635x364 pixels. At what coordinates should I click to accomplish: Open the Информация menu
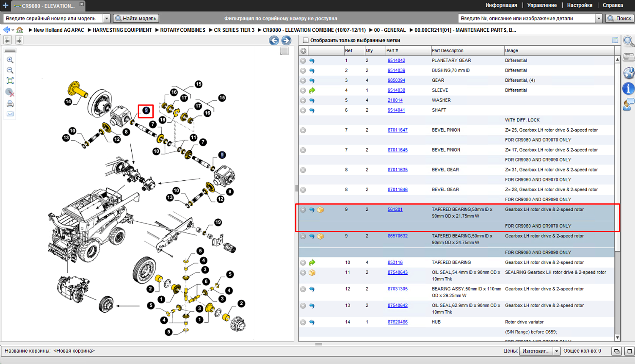[501, 5]
